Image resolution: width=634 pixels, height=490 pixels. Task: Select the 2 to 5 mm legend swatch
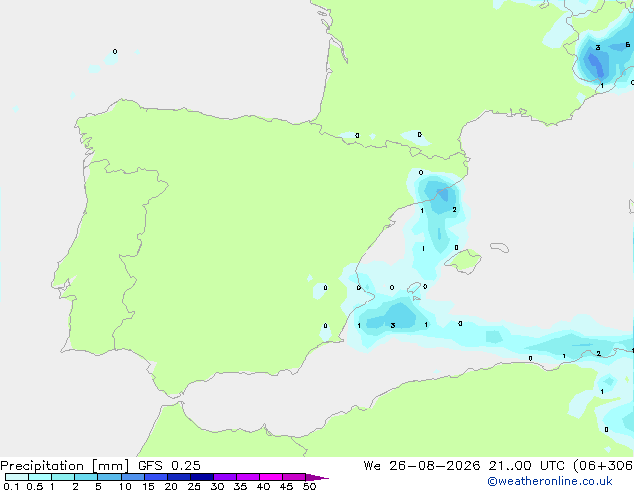click(x=86, y=477)
